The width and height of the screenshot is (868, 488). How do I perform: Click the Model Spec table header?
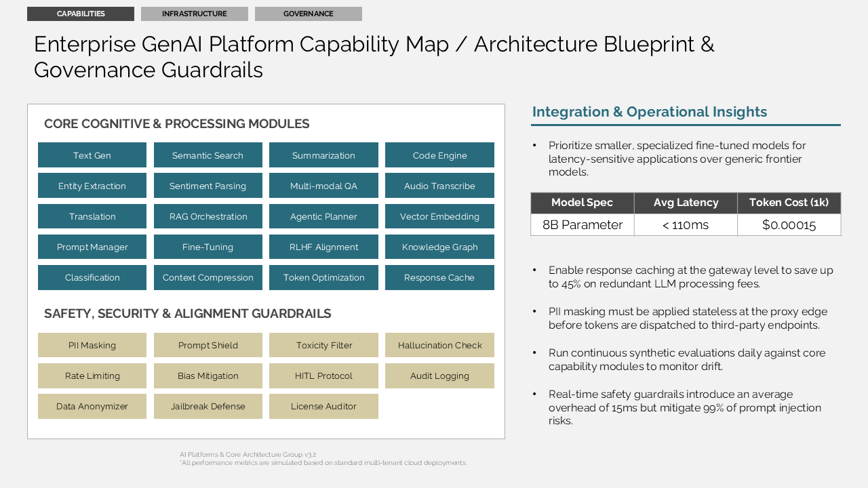tap(582, 203)
